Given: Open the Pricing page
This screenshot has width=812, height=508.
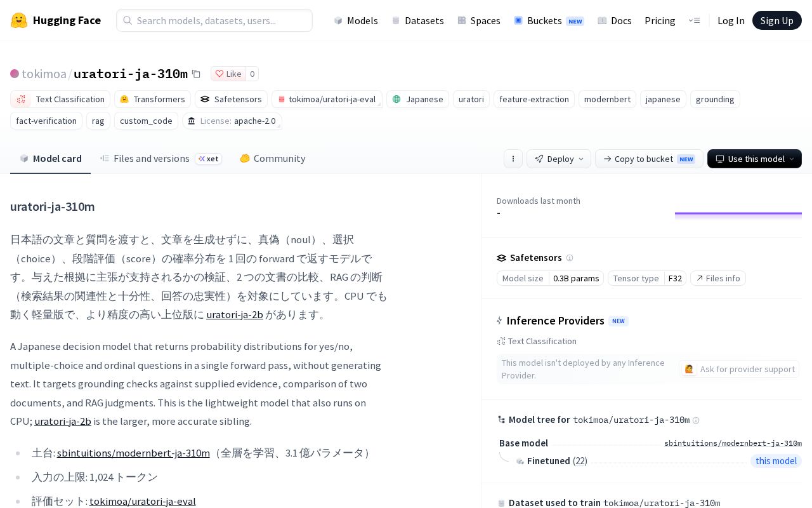Looking at the screenshot, I should click(x=660, y=20).
